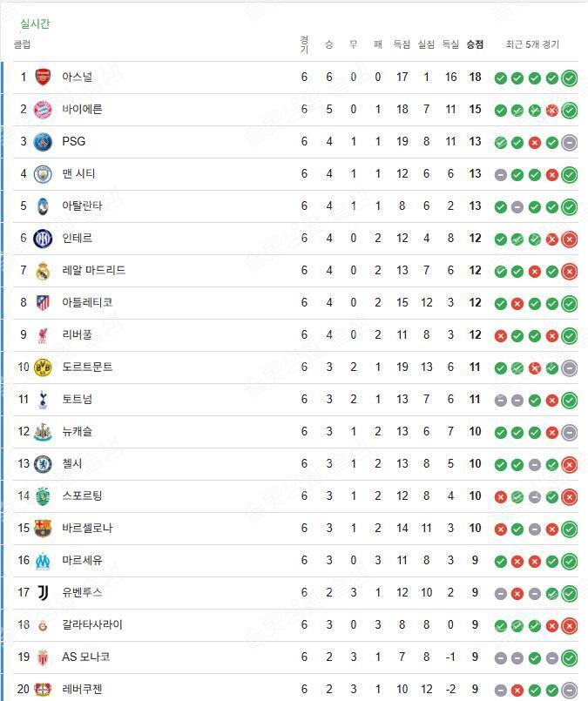Click the 최근 5개 경기 column header
588x701 pixels.
532,44
